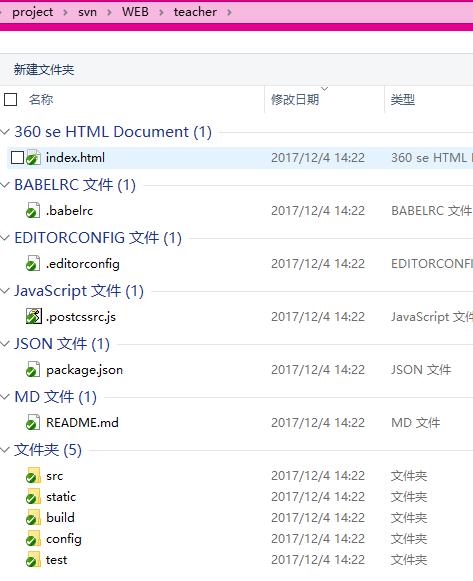Collapse the 文件夹 (5) group
Screen dimensions: 473x581
point(5,450)
